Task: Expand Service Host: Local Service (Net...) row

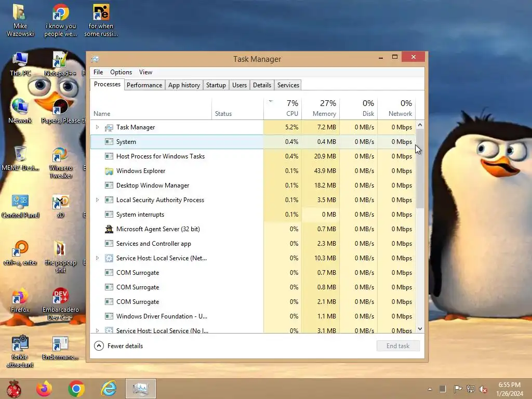Action: point(97,258)
